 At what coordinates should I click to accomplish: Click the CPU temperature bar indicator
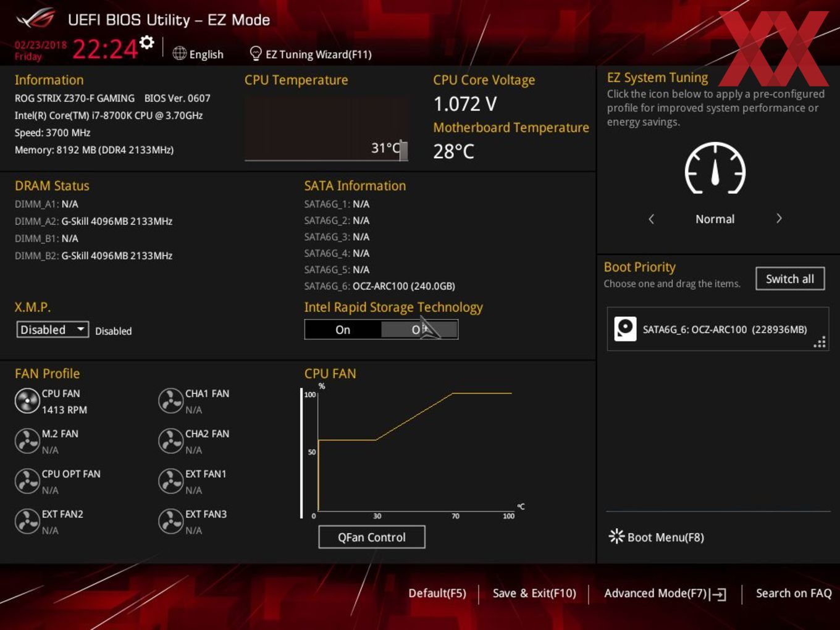click(x=403, y=150)
